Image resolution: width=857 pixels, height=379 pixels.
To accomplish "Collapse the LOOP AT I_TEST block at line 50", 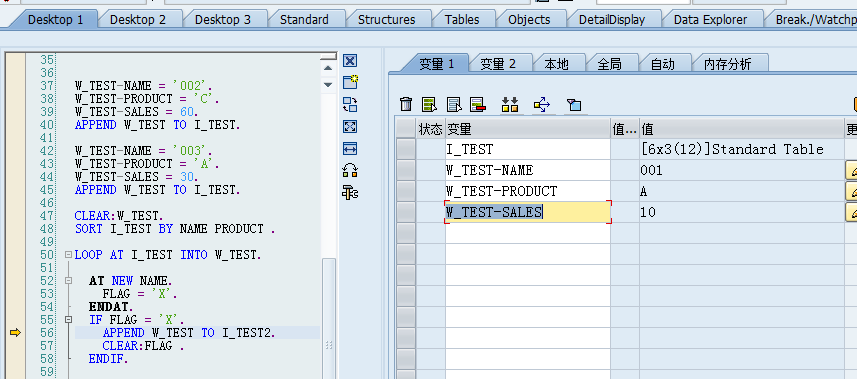I will click(68, 255).
